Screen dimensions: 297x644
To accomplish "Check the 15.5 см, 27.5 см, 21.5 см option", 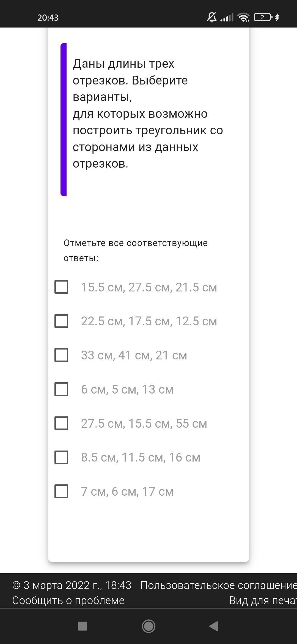I will click(x=61, y=287).
